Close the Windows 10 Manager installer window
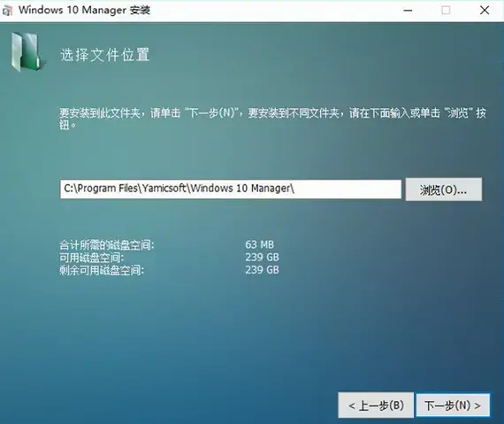Screen dimensions: 504x424 point(485,11)
